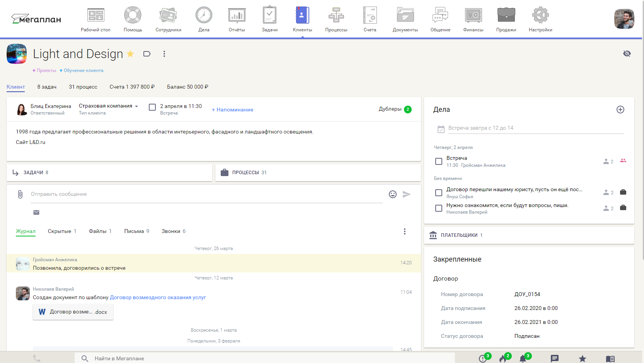Viewport: 644px width, 363px height.
Task: Expand the ПЛАТЕЛЬЩИКИ 1 section
Action: coord(529,235)
